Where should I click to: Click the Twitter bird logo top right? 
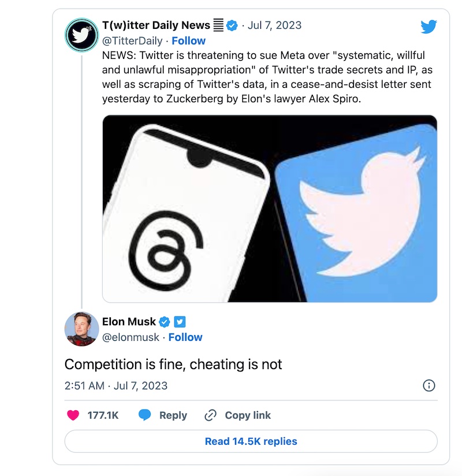429,27
